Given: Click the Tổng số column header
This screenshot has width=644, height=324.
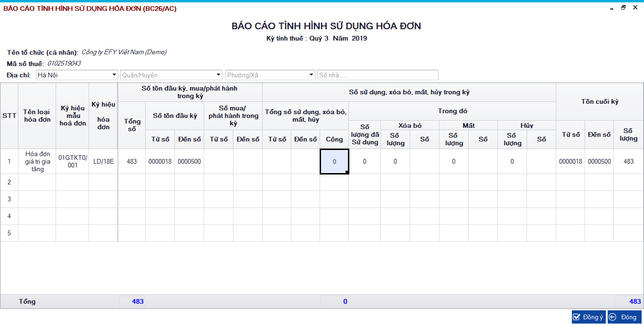Looking at the screenshot, I should click(132, 125).
